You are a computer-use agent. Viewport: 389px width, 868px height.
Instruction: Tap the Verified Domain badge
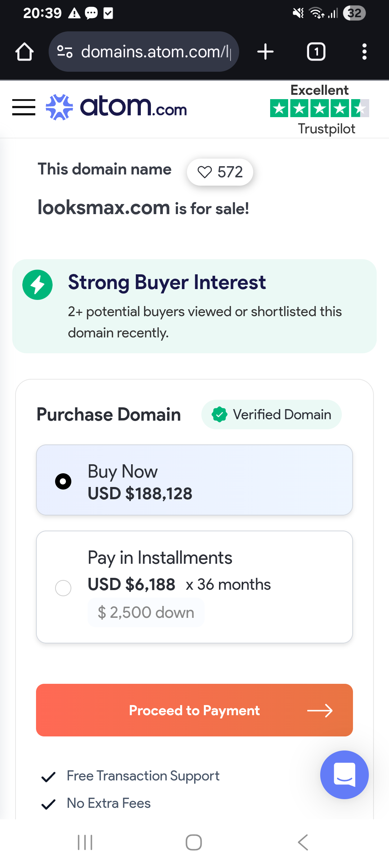tap(271, 415)
